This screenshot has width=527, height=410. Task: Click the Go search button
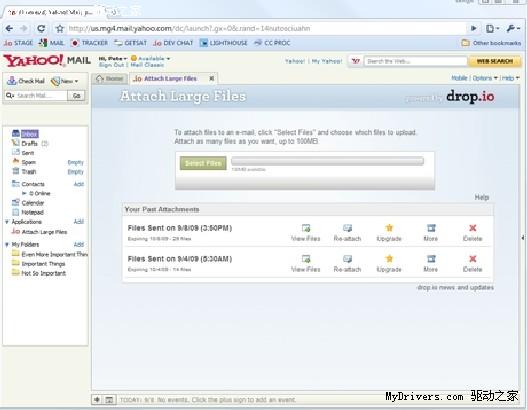tap(76, 95)
